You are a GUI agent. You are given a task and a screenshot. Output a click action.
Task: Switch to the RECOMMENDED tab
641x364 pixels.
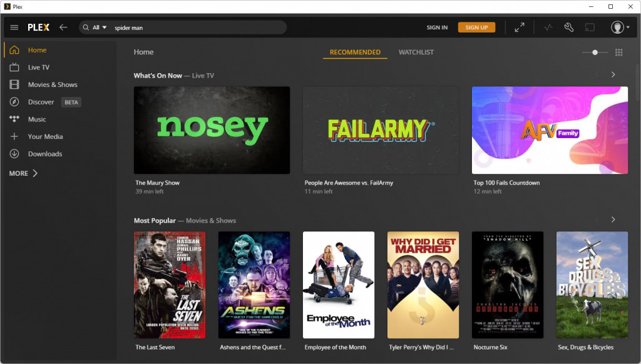[x=355, y=53]
